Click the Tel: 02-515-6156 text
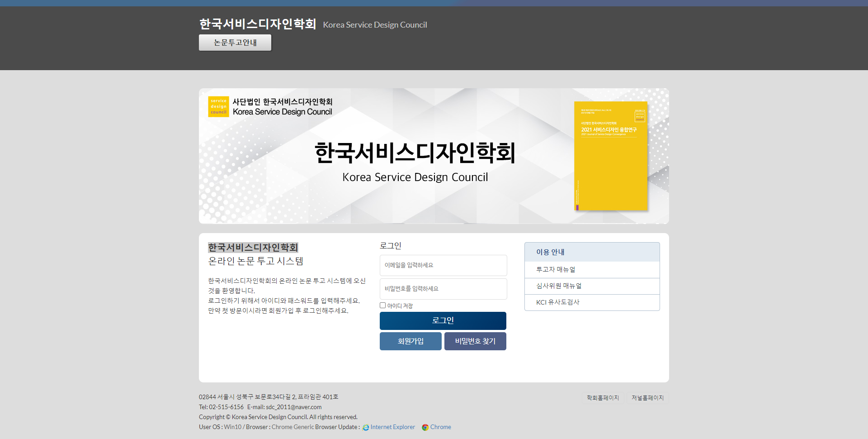Screen dimensions: 868x439 [x=221, y=407]
